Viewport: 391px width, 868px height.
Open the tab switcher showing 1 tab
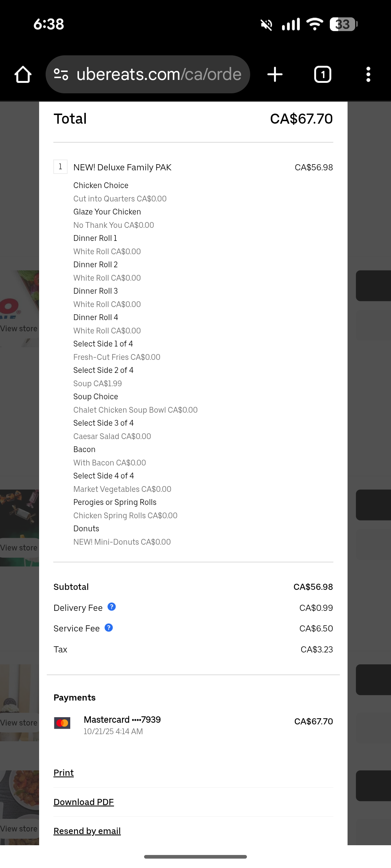(323, 75)
